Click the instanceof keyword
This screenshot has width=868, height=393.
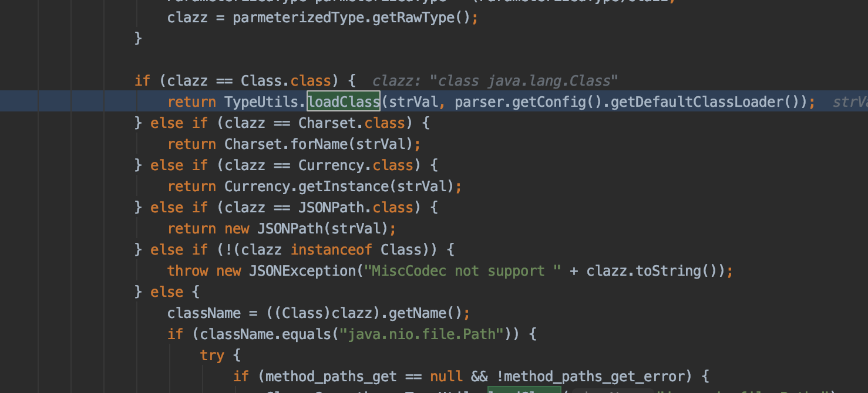tap(331, 250)
